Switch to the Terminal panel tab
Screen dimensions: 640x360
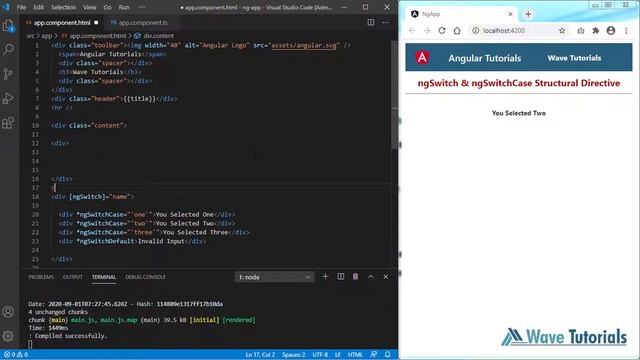point(104,277)
